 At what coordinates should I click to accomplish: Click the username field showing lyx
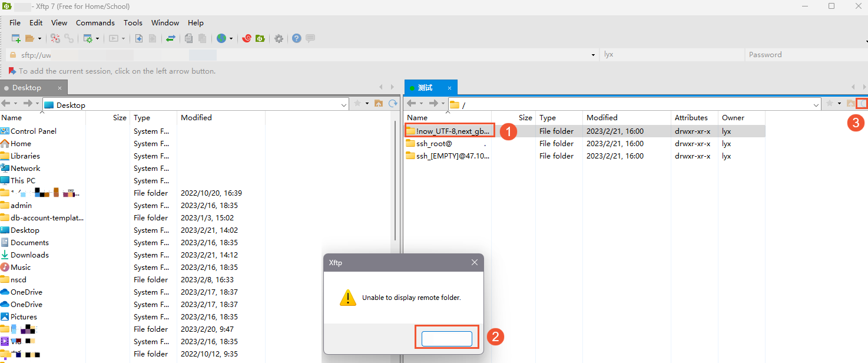pyautogui.click(x=672, y=55)
